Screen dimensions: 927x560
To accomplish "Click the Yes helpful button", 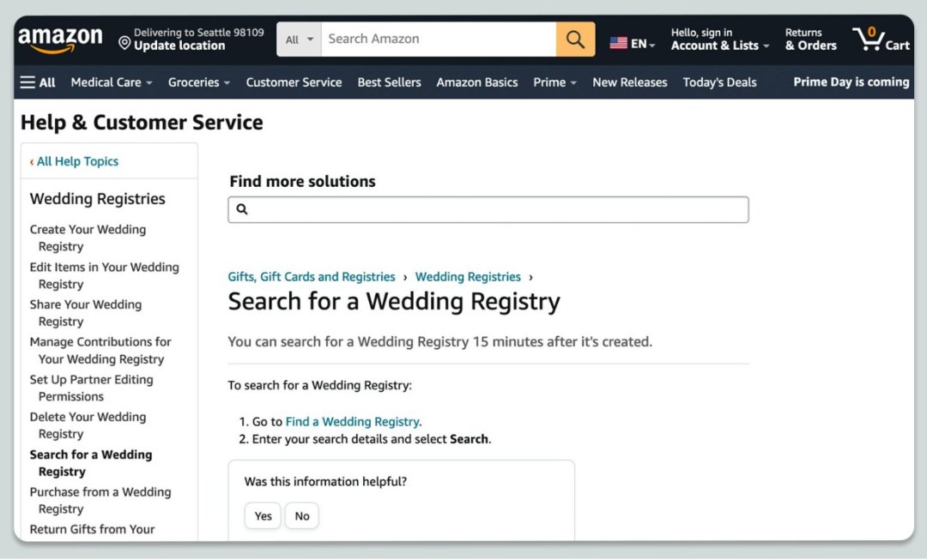I will (263, 515).
